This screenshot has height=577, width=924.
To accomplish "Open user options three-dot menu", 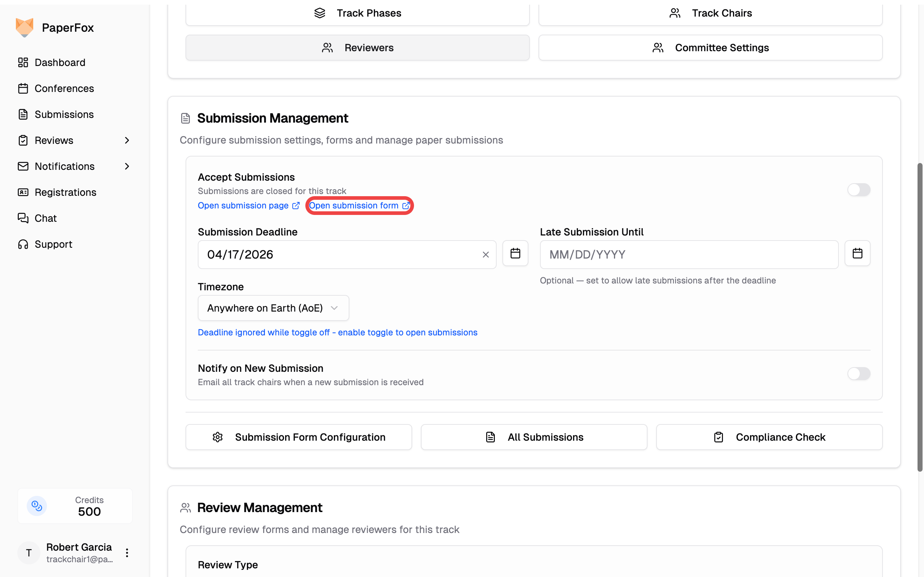I will (127, 552).
